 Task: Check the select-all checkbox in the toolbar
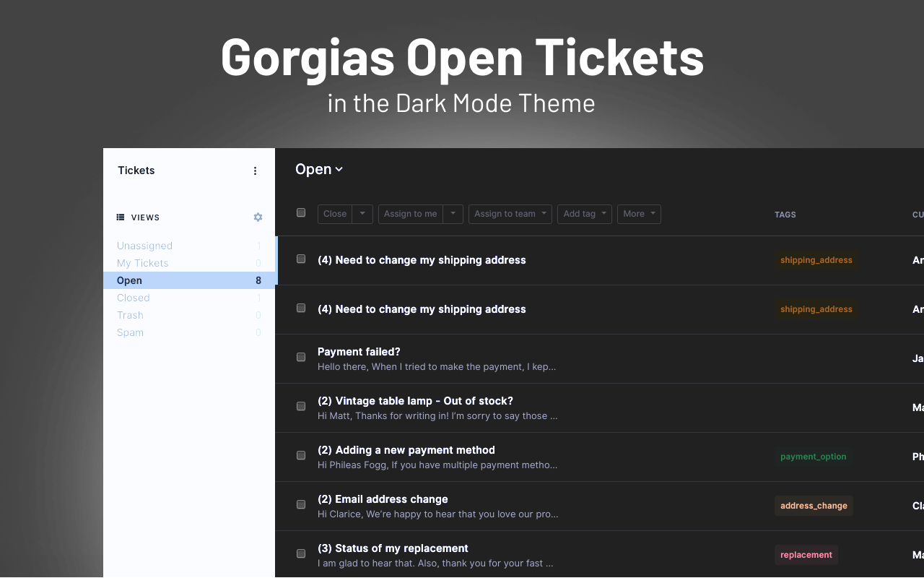coord(301,212)
